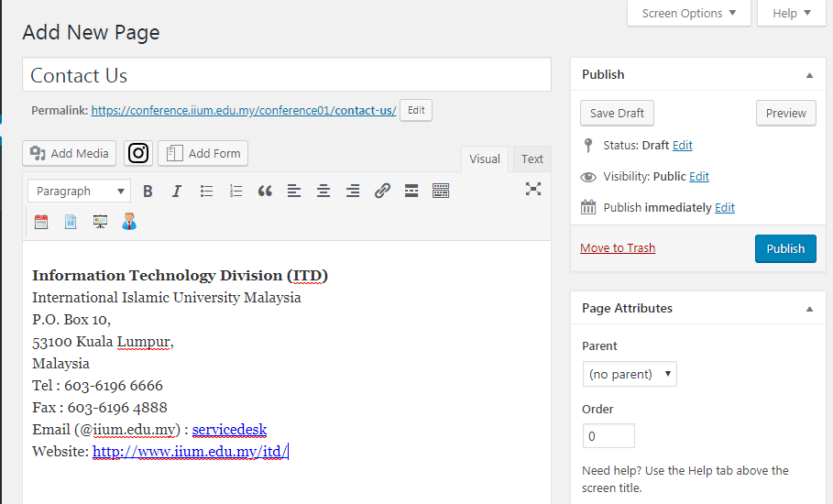Open the Paragraph format dropdown
The height and width of the screenshot is (504, 833).
coord(79,192)
